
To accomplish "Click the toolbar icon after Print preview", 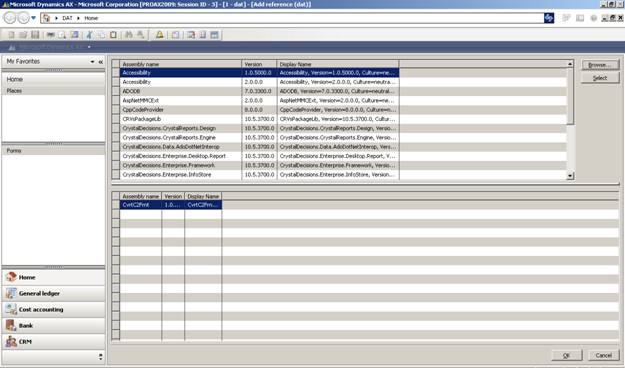I will (x=75, y=35).
